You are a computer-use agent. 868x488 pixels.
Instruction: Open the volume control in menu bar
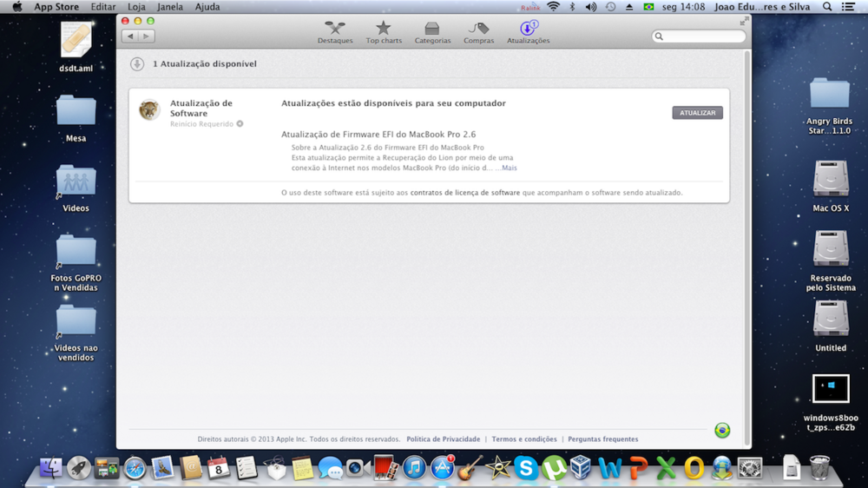click(x=590, y=7)
